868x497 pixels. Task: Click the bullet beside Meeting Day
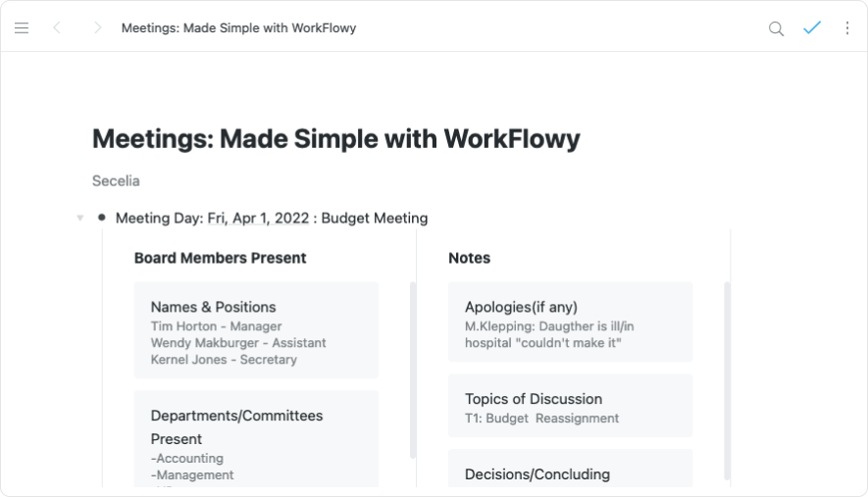point(102,218)
